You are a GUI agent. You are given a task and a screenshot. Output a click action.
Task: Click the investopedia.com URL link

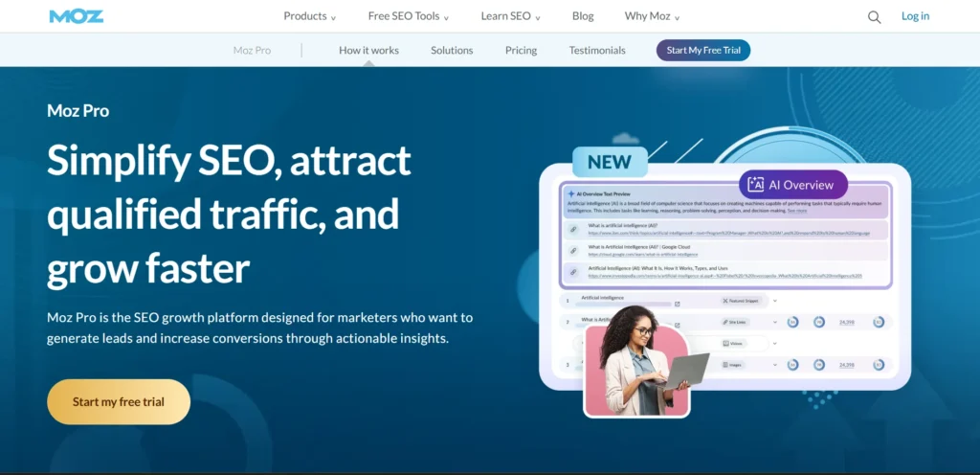click(x=725, y=276)
